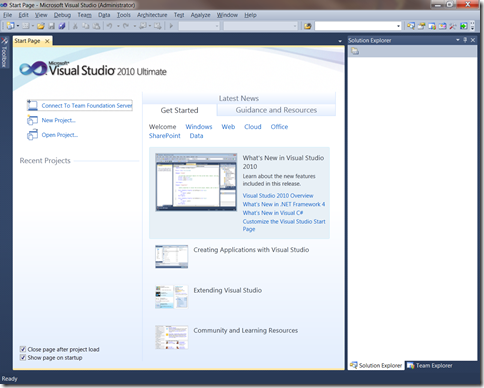
Task: Click the Start Debugging play icon
Action: coord(171,26)
